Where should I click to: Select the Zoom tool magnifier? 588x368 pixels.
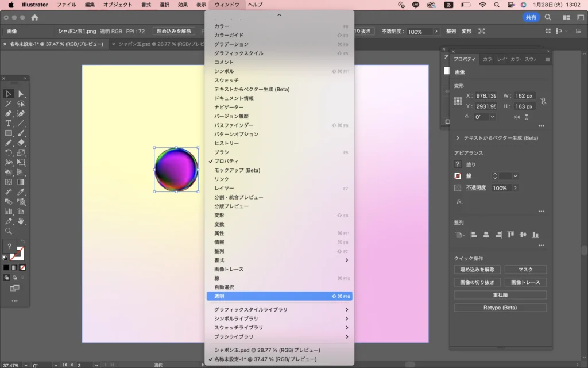point(9,231)
